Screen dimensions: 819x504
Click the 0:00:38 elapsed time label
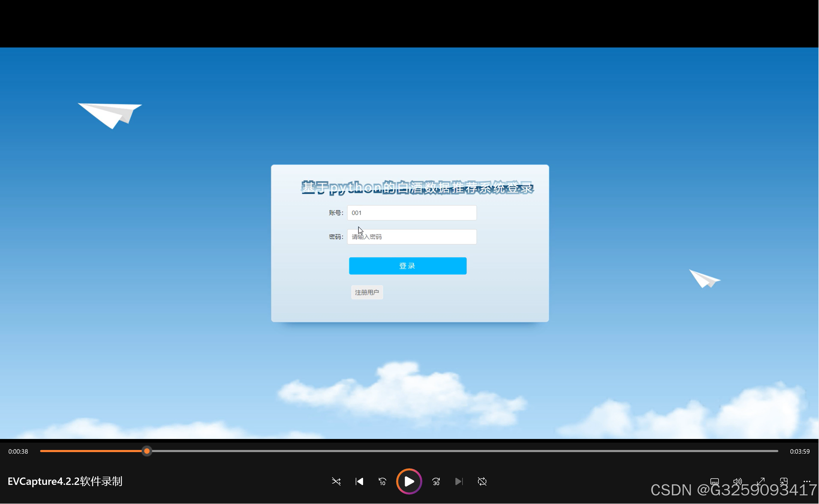pos(18,451)
